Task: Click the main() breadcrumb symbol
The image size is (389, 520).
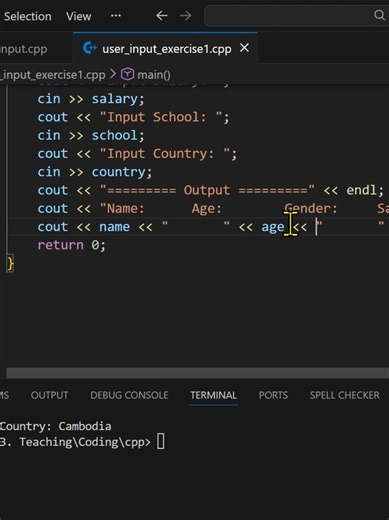Action: 154,75
